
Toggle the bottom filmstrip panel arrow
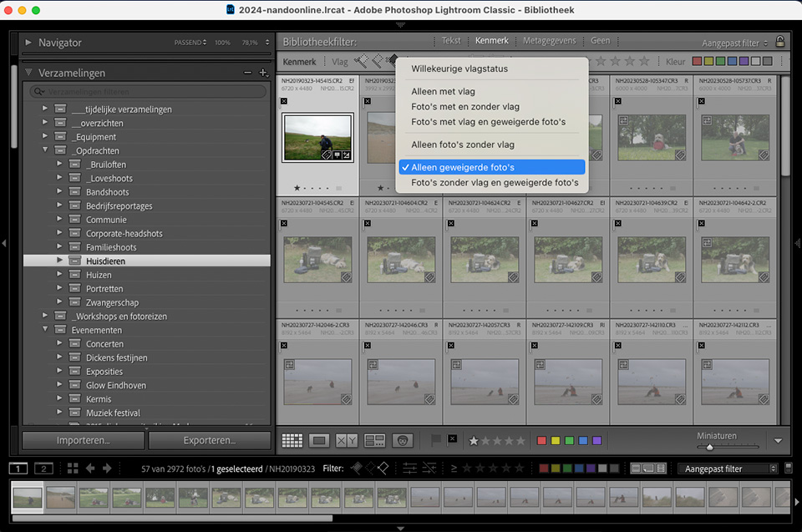pyautogui.click(x=400, y=529)
